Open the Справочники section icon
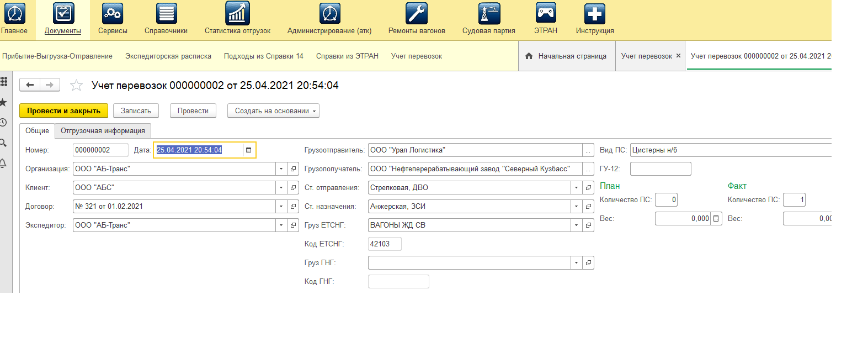The image size is (868, 363). point(166,14)
